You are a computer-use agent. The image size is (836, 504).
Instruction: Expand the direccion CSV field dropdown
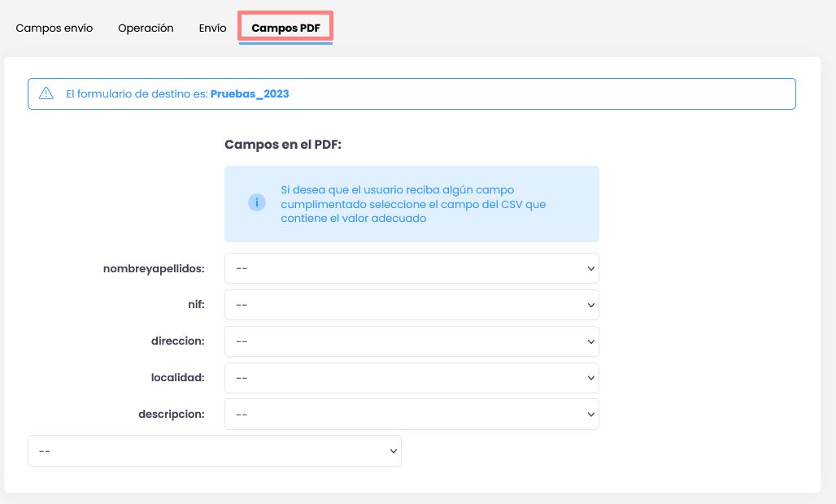411,341
